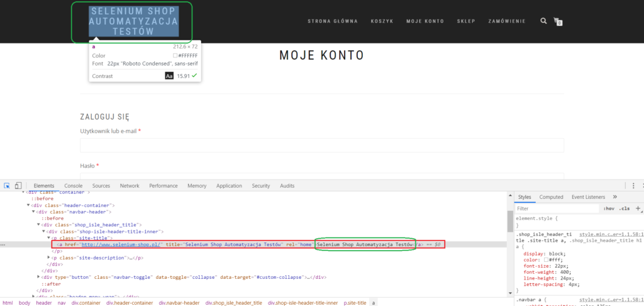Toggle the .cls class editor

coord(624,208)
